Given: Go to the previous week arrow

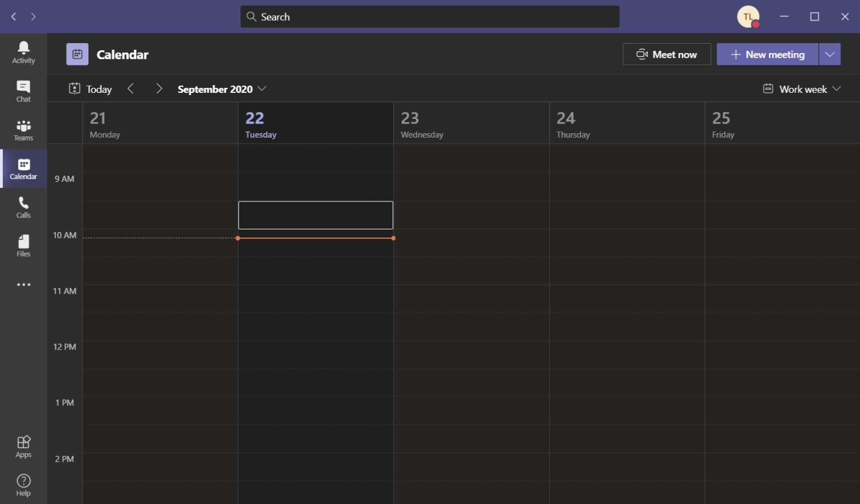Looking at the screenshot, I should pyautogui.click(x=130, y=88).
